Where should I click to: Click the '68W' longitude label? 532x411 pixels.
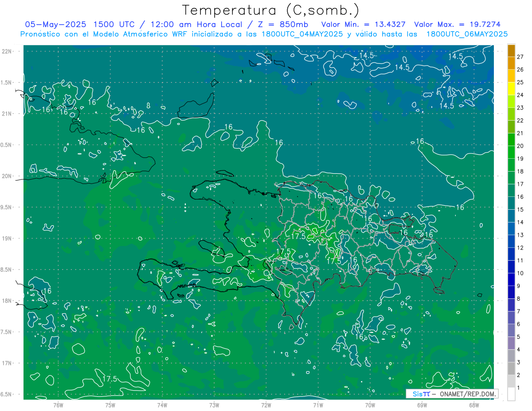(x=474, y=405)
